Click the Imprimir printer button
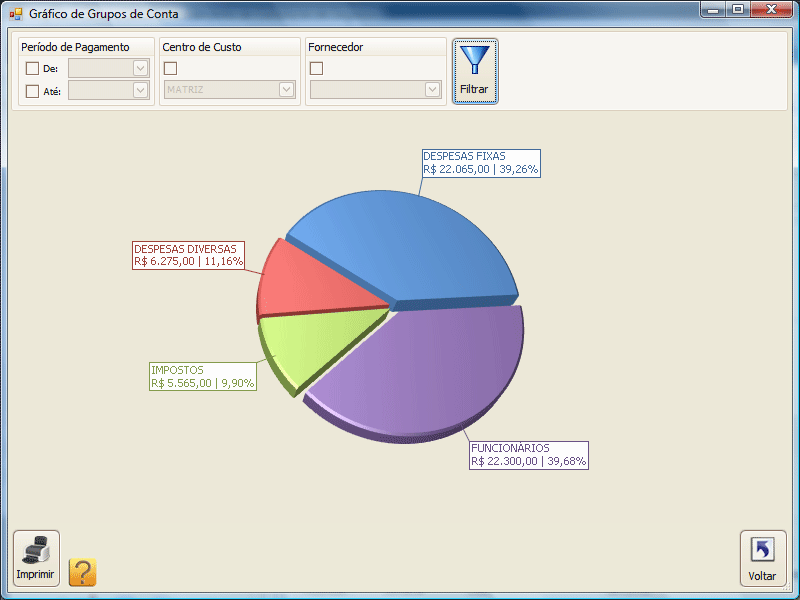This screenshot has width=800, height=600. [36, 558]
